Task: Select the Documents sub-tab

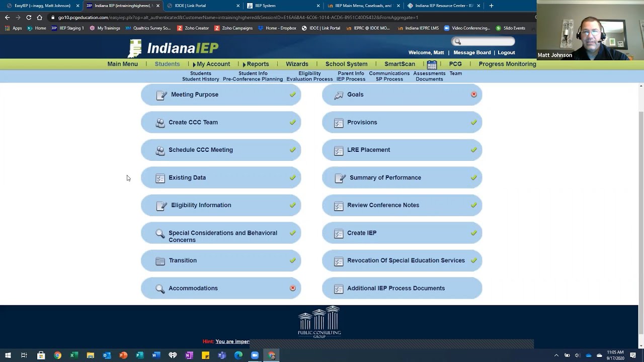Action: (429, 79)
